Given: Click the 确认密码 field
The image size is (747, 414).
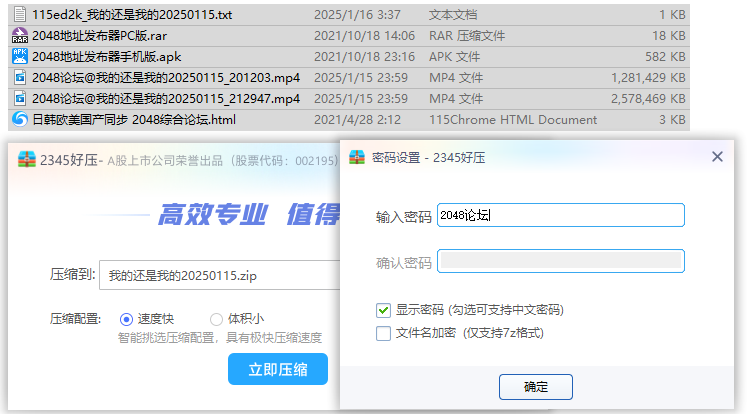Looking at the screenshot, I should click(x=561, y=261).
